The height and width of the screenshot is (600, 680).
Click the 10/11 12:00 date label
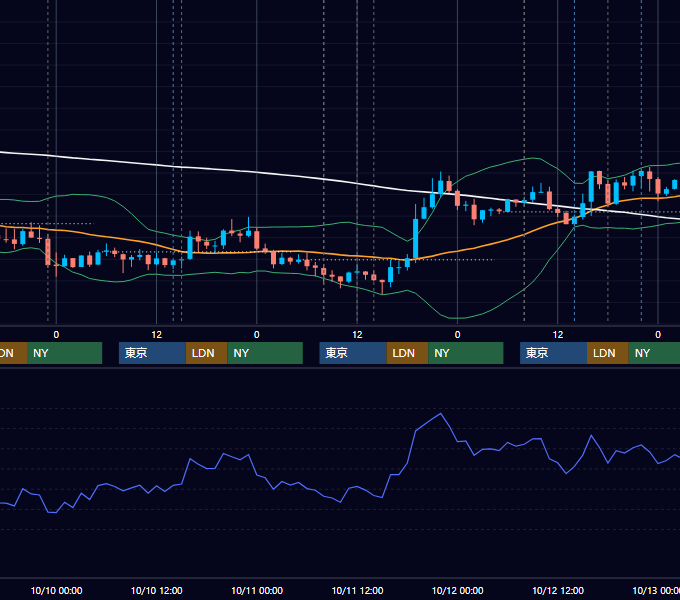coord(357,590)
